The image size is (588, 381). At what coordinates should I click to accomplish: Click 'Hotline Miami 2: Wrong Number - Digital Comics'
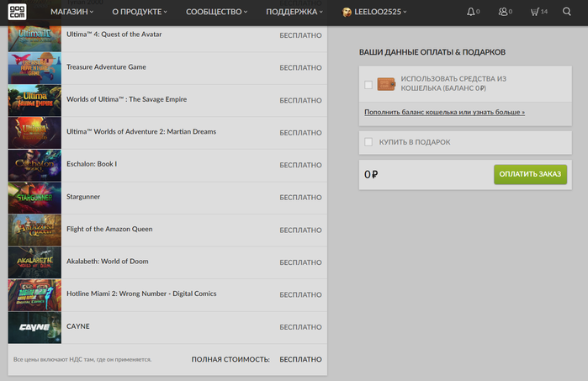click(141, 294)
